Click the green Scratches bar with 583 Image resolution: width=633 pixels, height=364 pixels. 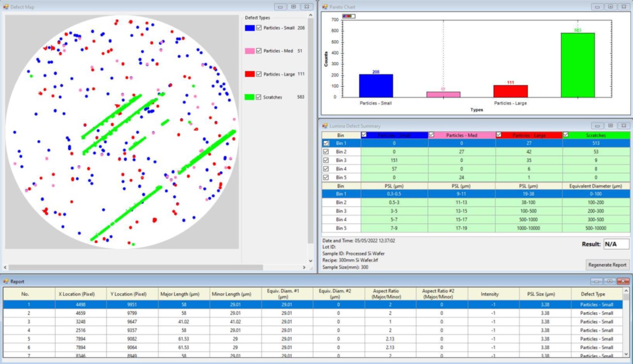(x=578, y=65)
